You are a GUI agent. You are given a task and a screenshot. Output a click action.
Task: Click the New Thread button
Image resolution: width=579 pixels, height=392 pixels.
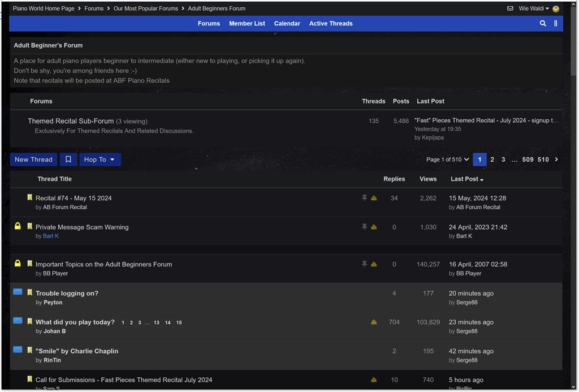(x=33, y=160)
